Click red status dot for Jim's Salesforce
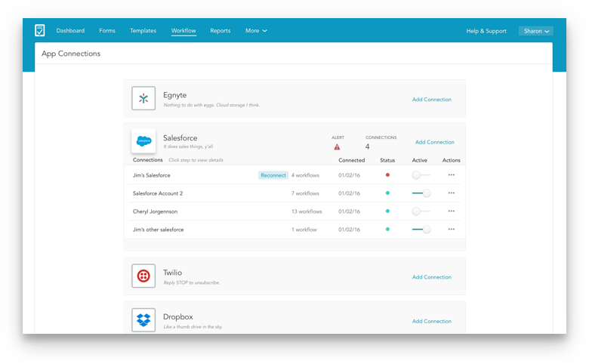This screenshot has width=589, height=364. pos(387,175)
